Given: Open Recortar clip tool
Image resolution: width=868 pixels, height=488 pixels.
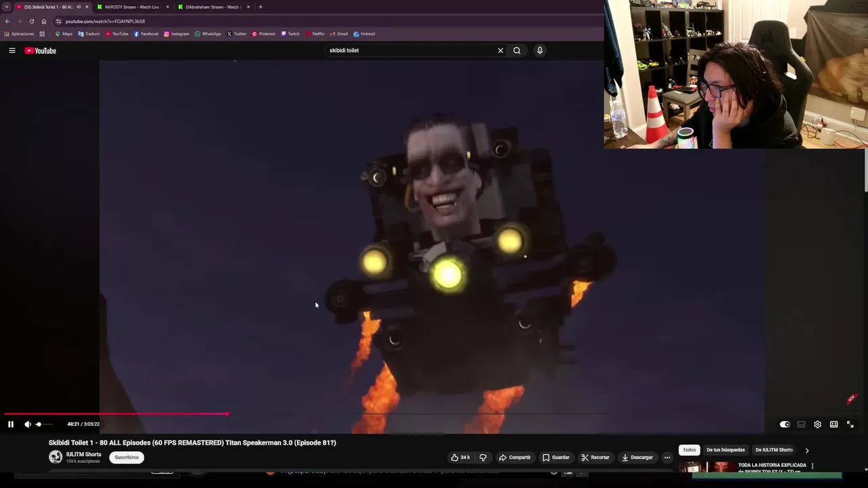Looking at the screenshot, I should tap(595, 457).
